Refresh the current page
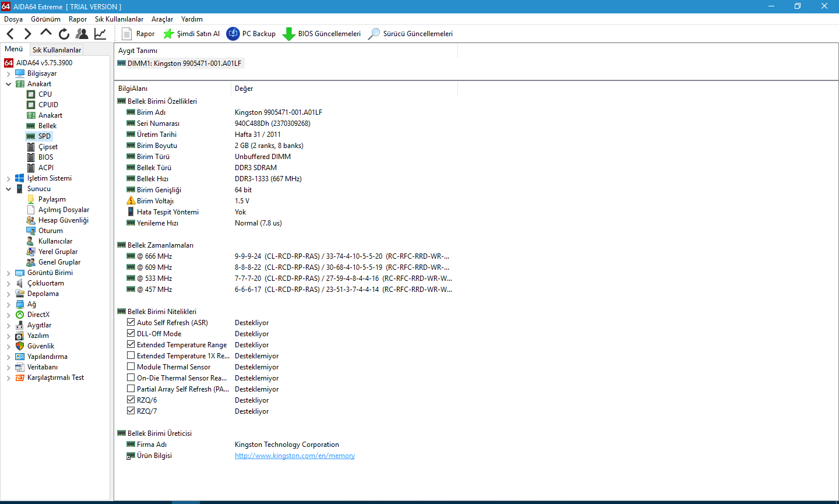Viewport: 839px width, 504px height. (64, 34)
